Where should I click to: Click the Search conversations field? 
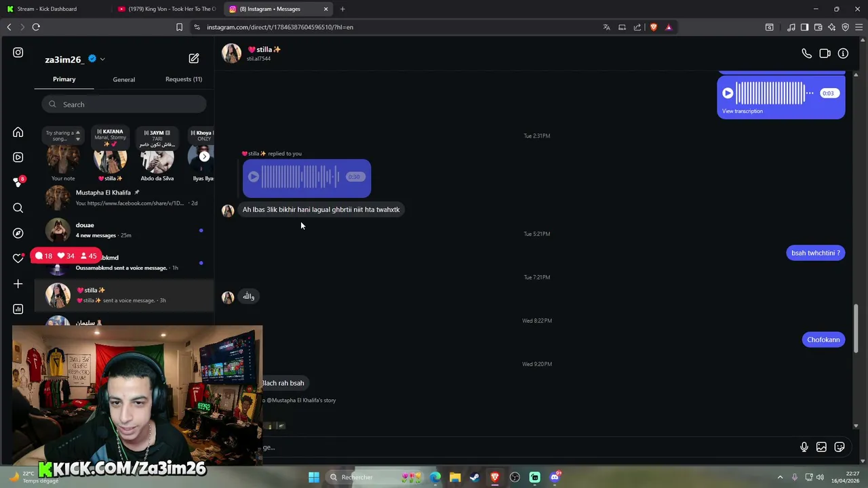123,104
